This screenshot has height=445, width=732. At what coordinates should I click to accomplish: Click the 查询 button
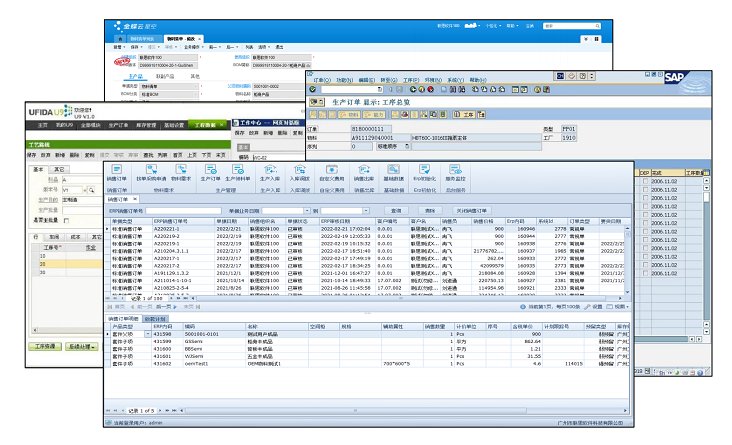tap(397, 211)
